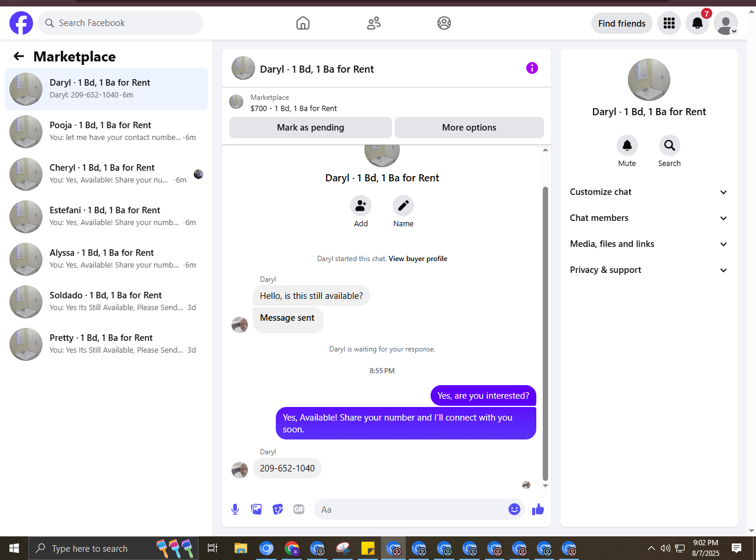Select Estefani conversation in the list
Screen dimensions: 756x560
106,217
